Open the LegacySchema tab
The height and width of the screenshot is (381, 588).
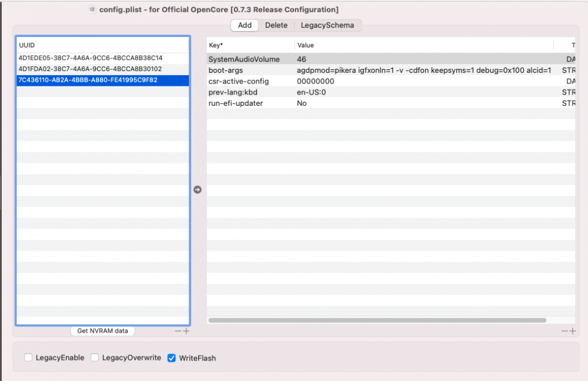[x=327, y=25]
